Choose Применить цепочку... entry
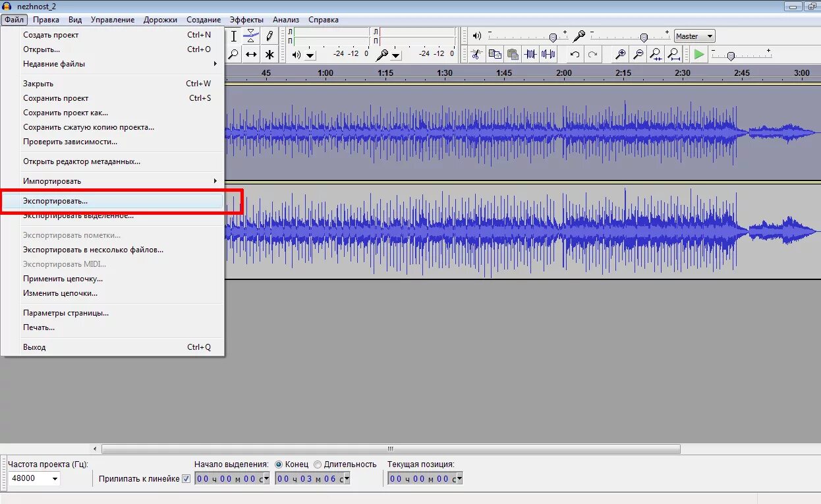821x504 pixels. pyautogui.click(x=113, y=279)
